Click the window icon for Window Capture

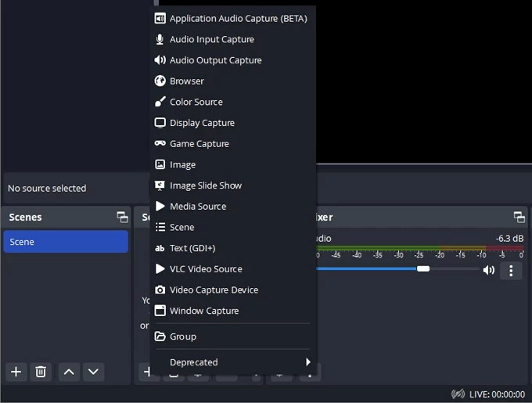click(160, 311)
